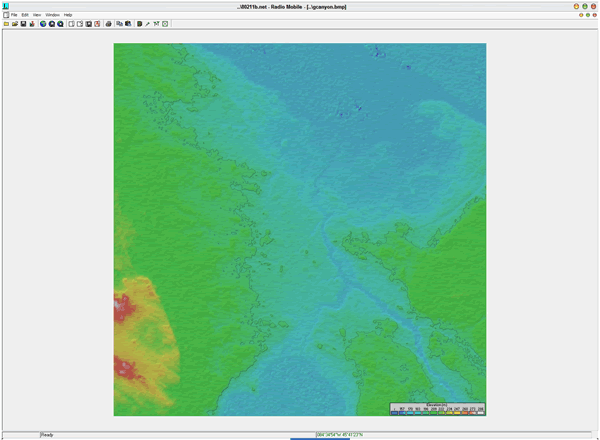The width and height of the screenshot is (600, 440).
Task: Click the copy icon in toolbar
Action: click(x=120, y=23)
